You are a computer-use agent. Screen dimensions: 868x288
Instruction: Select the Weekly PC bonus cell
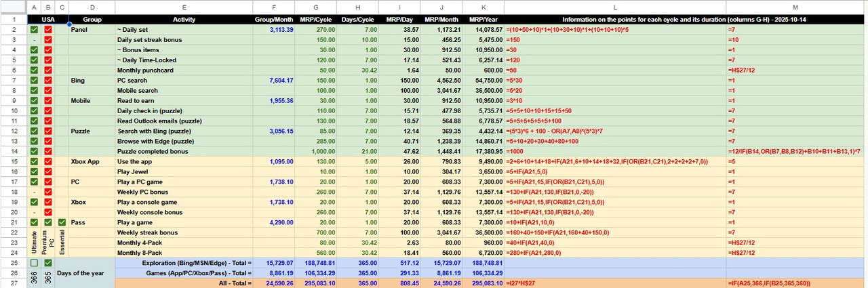coord(184,192)
